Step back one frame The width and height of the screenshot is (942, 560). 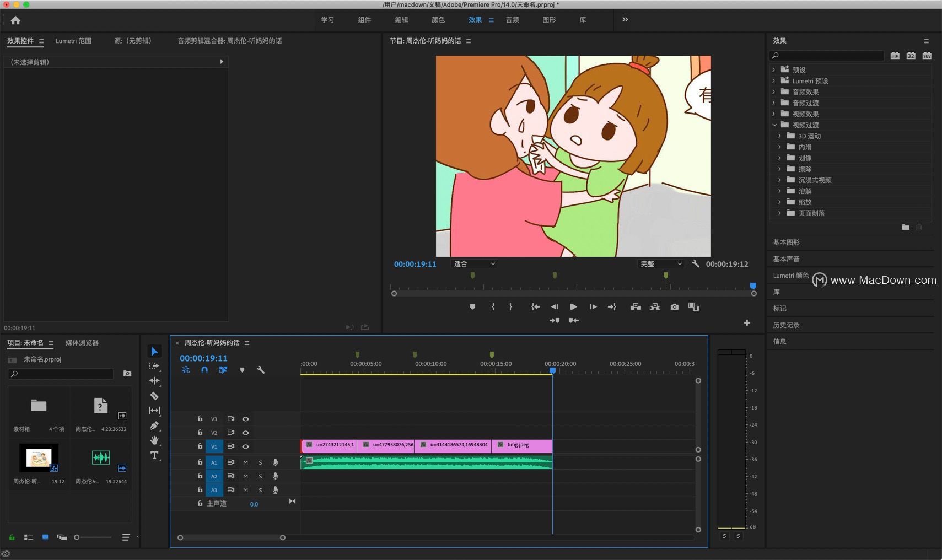coord(555,307)
